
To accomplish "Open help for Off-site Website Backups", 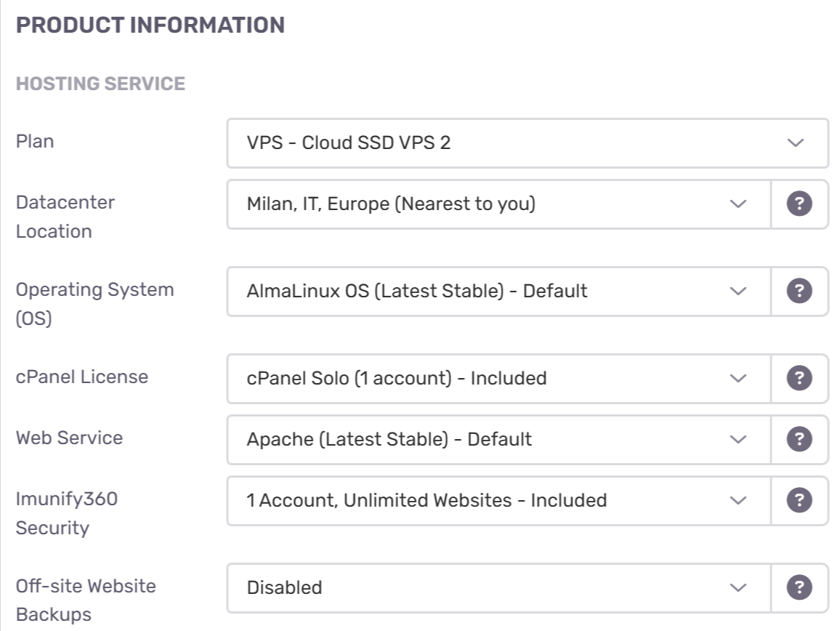I will click(x=799, y=587).
